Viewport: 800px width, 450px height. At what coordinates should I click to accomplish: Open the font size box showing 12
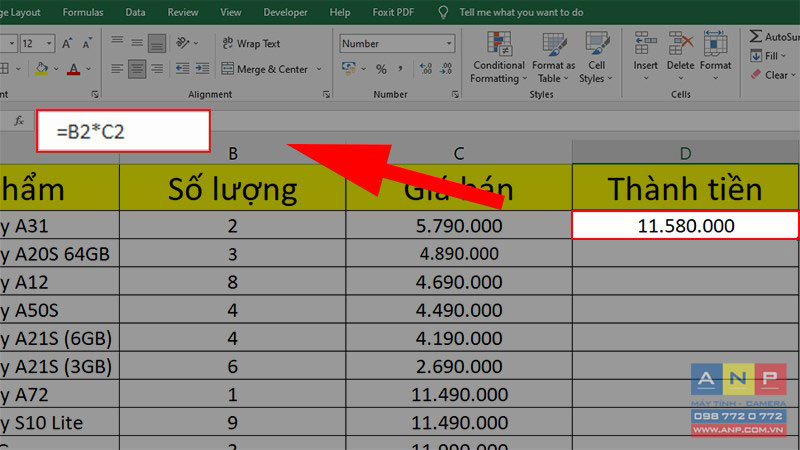point(37,44)
